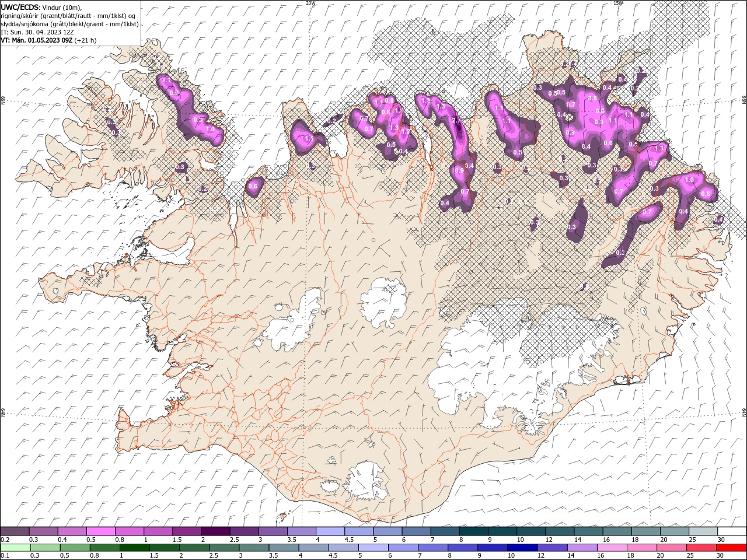Pick the 12–14 violet rain legend swatch
The width and height of the screenshot is (747, 560).
pos(552,548)
